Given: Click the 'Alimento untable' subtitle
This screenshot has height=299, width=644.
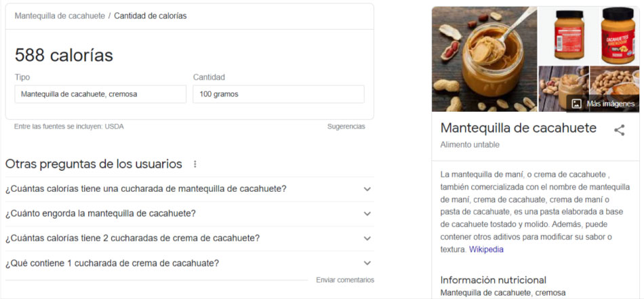Looking at the screenshot, I should 470,144.
